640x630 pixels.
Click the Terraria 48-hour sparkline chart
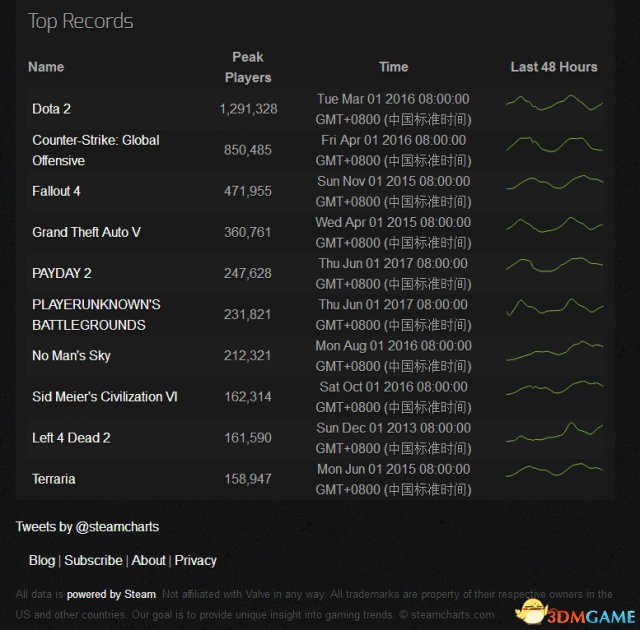[554, 470]
